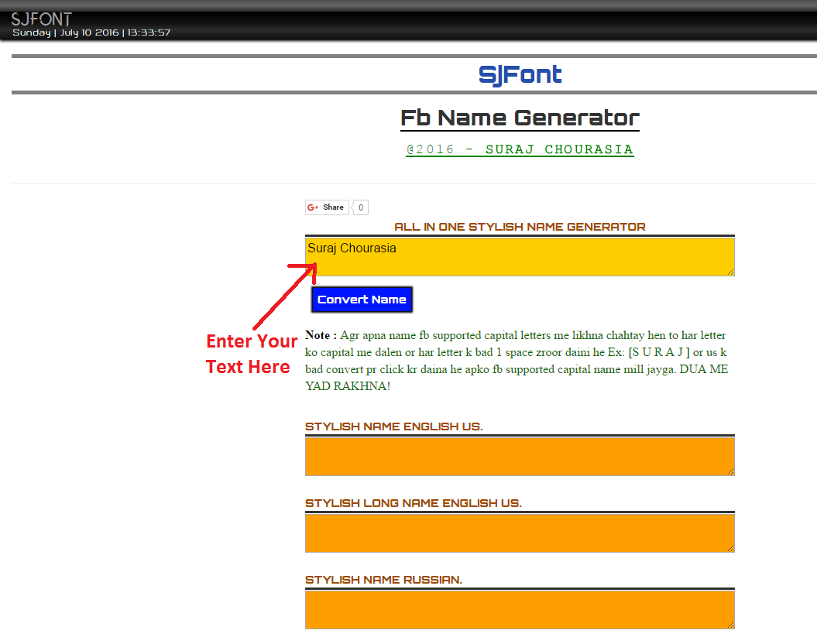
Task: Click the 'Stylish Name English US.' label
Action: pos(394,426)
